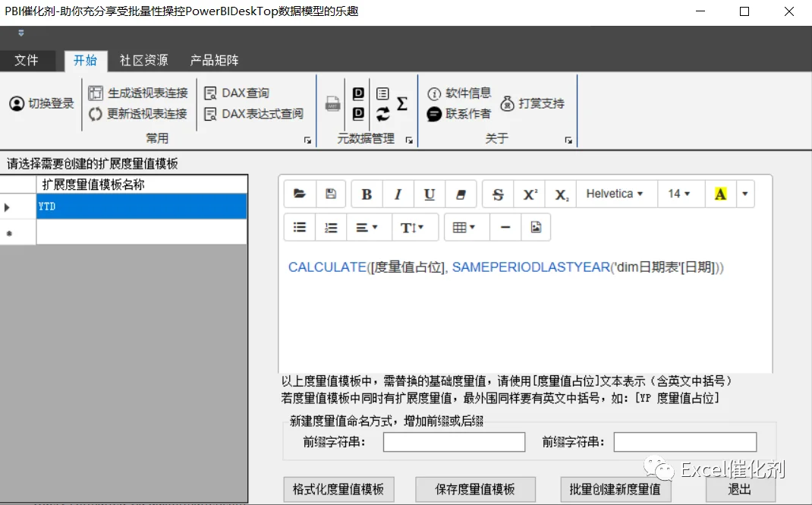Open 软件信息 info
This screenshot has width=812, height=505.
coord(459,93)
